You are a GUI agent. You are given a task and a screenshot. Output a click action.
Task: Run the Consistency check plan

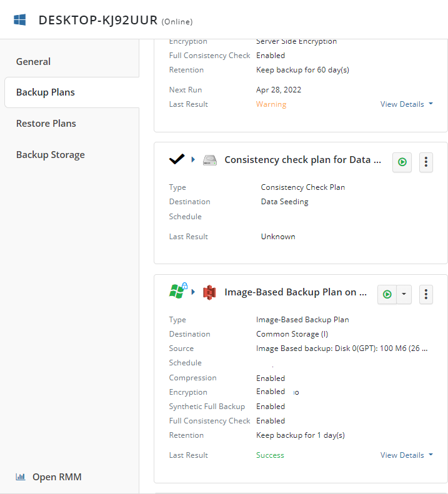[402, 162]
